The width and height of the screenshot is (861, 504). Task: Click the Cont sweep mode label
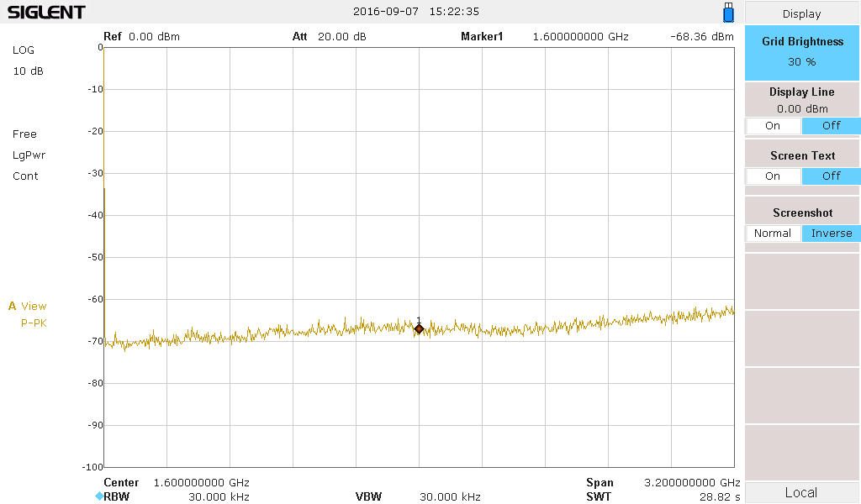click(25, 176)
